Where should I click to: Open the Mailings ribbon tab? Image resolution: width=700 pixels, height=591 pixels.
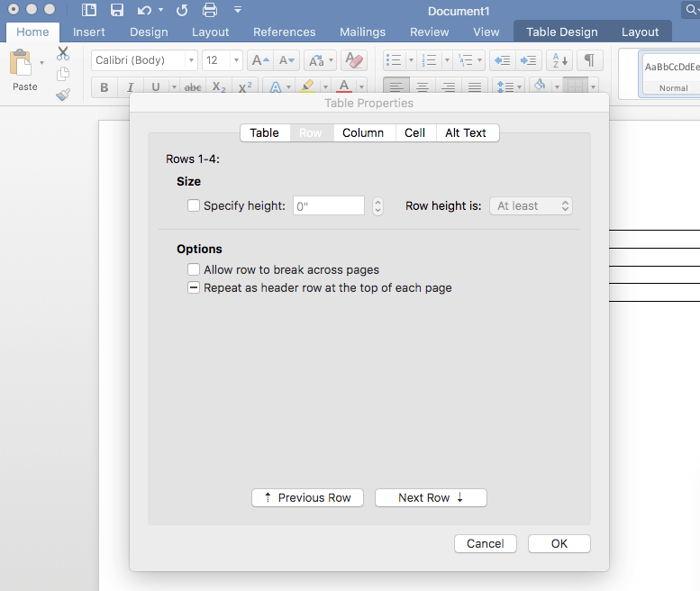click(x=362, y=32)
